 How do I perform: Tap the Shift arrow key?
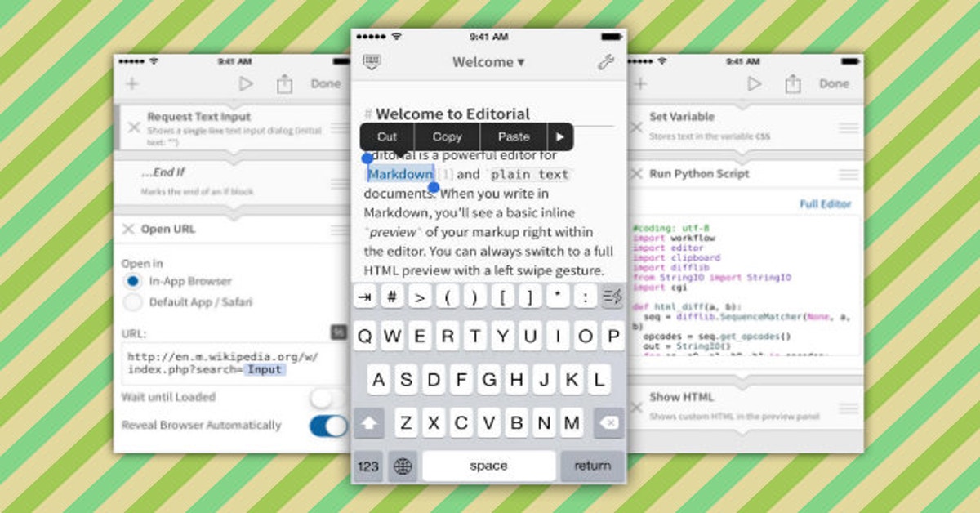368,423
